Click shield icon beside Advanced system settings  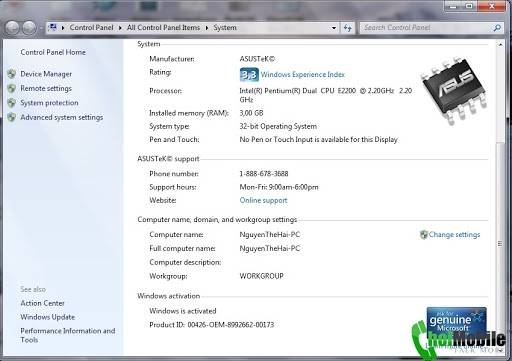[x=12, y=117]
